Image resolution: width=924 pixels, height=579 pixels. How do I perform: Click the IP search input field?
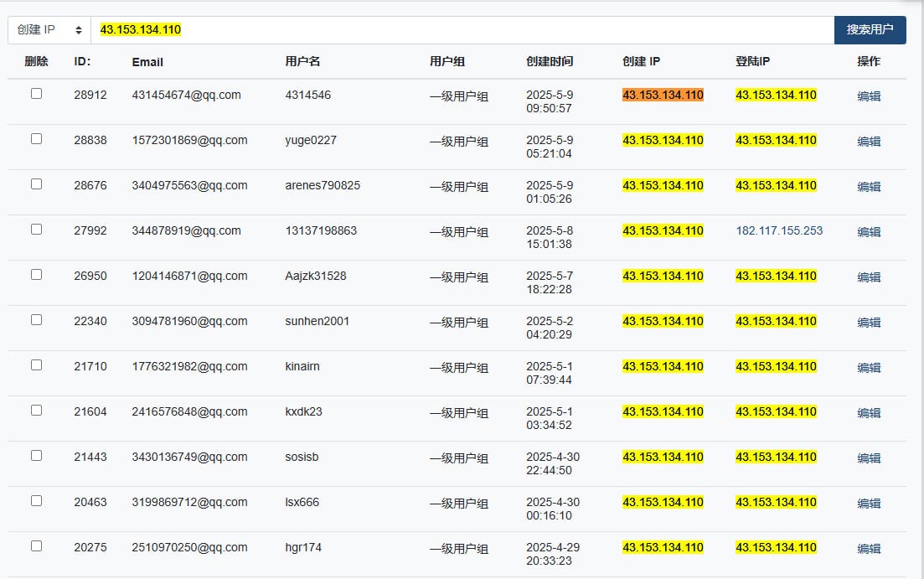(x=462, y=29)
